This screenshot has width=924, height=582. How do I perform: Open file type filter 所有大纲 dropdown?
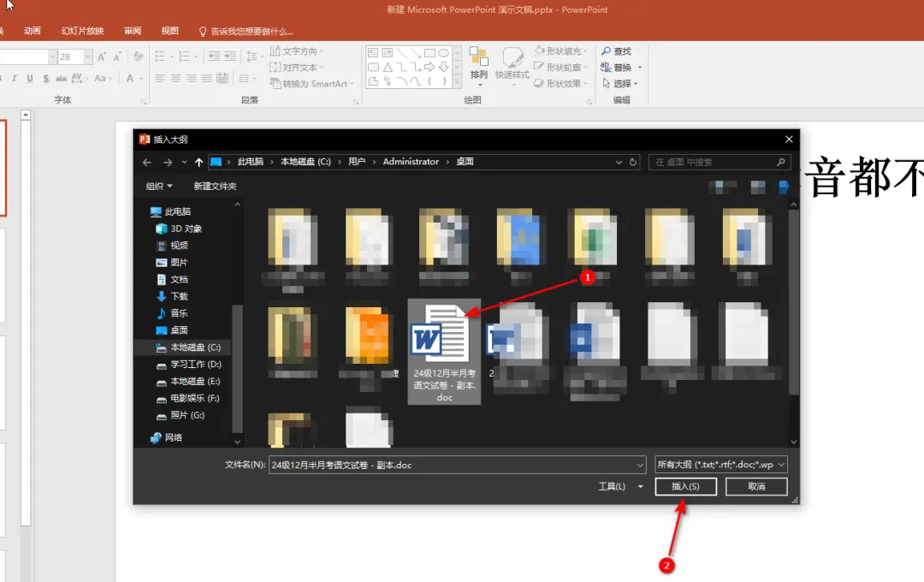click(720, 465)
